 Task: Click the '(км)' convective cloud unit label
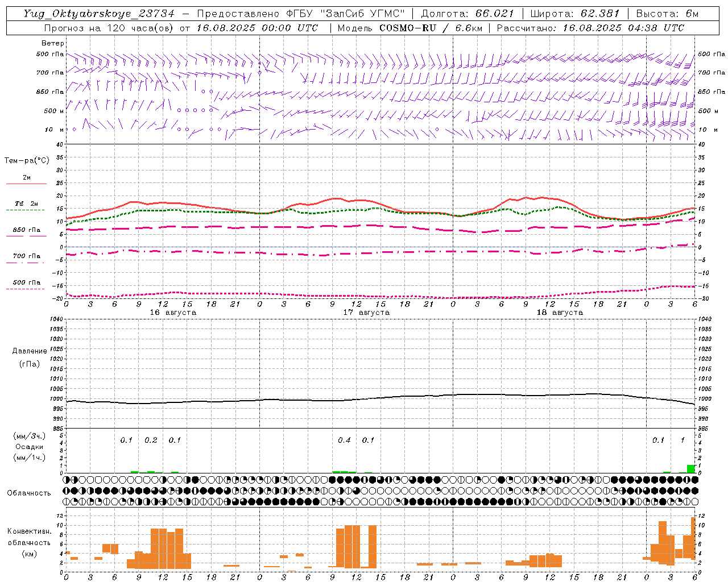coord(29,554)
